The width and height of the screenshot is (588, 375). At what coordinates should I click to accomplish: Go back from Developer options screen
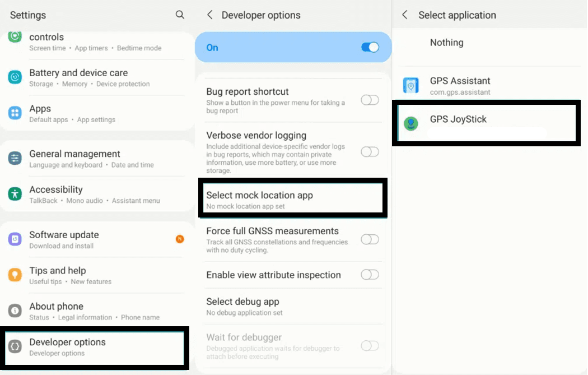click(x=210, y=15)
